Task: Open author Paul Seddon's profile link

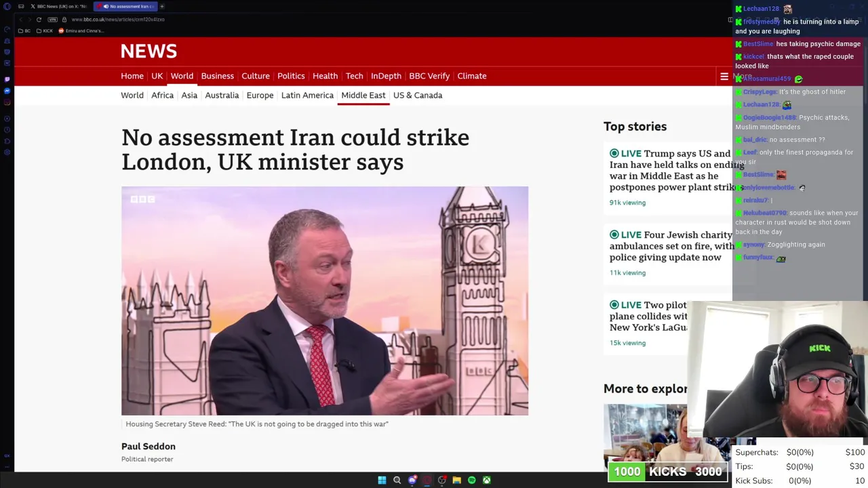Action: [x=148, y=447]
